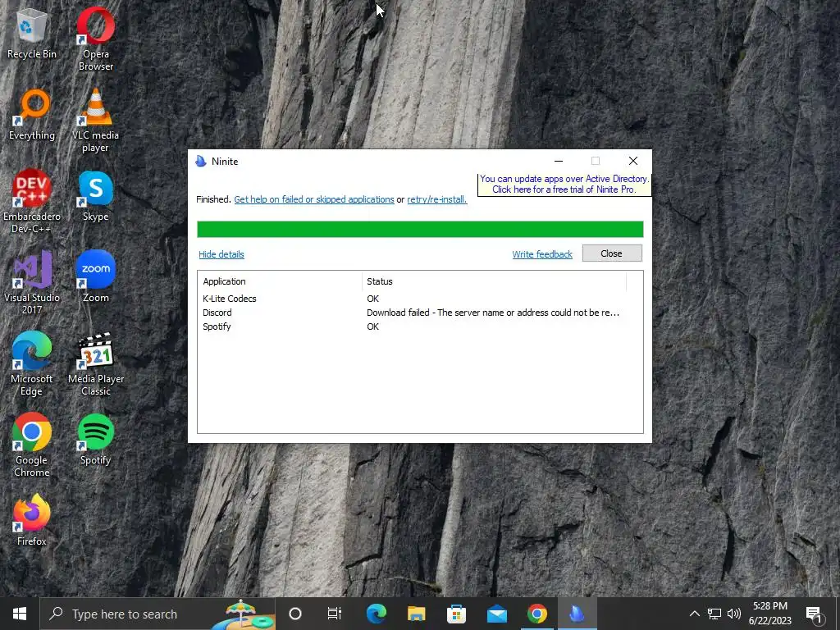Click the Close button in Ninite

pyautogui.click(x=612, y=253)
